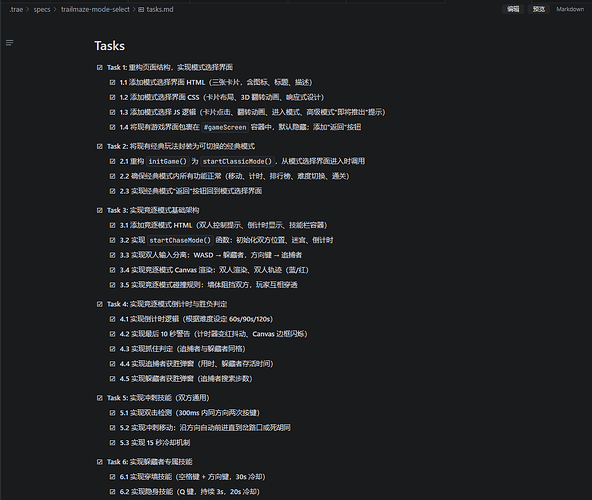This screenshot has height=500, width=592.
Task: Open the Markdown language selector
Action: pos(570,9)
